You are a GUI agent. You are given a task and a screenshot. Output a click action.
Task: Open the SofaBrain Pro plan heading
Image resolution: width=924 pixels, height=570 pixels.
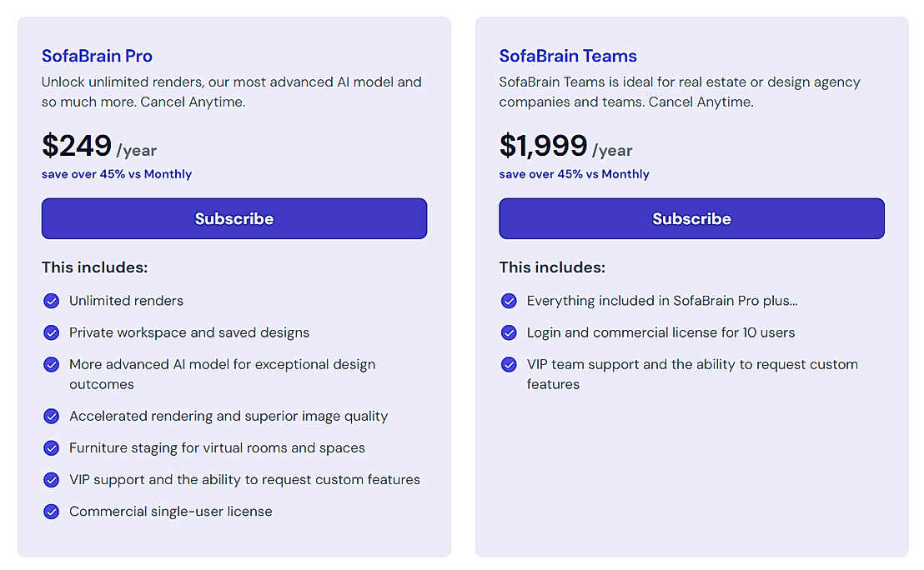(97, 56)
